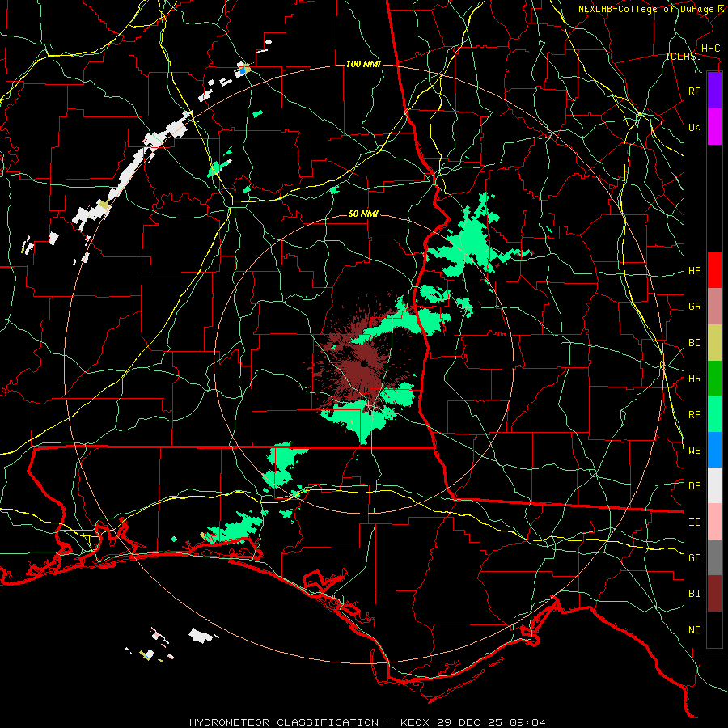Click the BI legend label
The width and height of the screenshot is (728, 728).
pos(694,594)
